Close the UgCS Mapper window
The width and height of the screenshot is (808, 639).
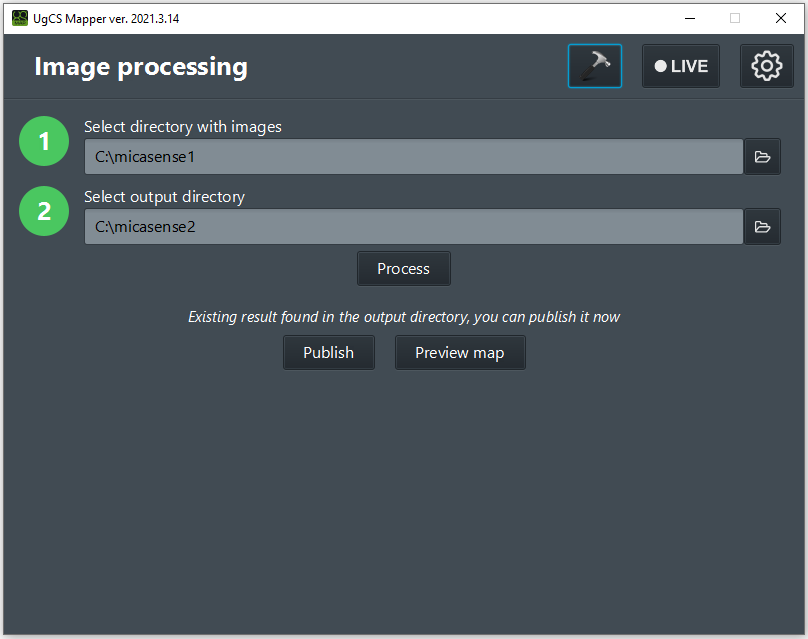pyautogui.click(x=781, y=19)
